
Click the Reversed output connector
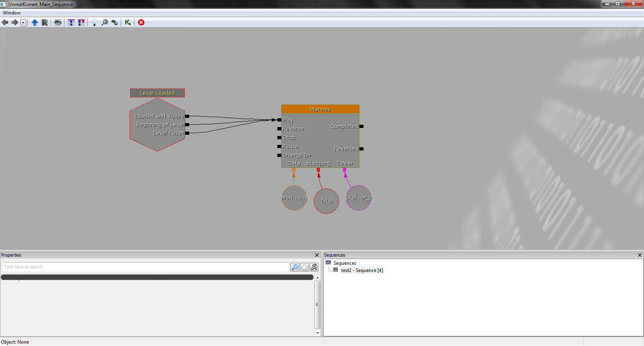361,149
